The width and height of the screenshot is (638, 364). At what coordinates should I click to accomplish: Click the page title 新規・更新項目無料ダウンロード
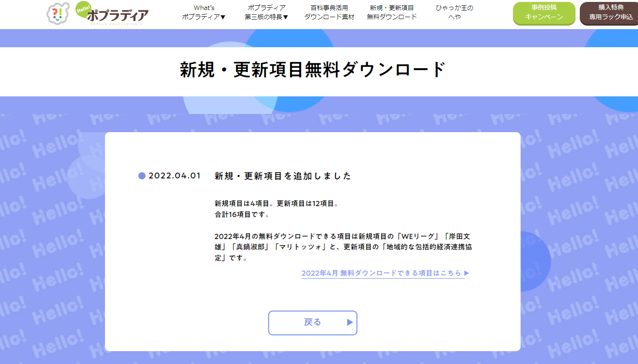pos(313,70)
